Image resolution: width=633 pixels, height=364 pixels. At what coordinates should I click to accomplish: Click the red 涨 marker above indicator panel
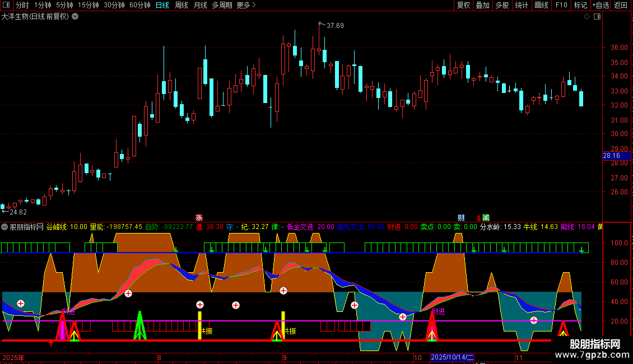tap(199, 217)
